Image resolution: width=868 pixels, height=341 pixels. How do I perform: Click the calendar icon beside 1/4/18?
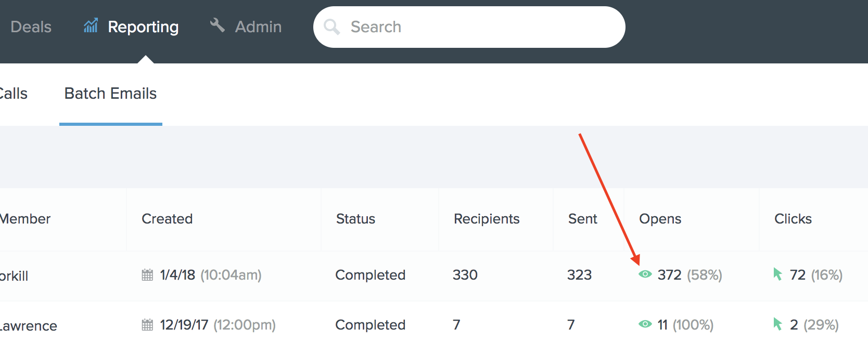click(147, 275)
